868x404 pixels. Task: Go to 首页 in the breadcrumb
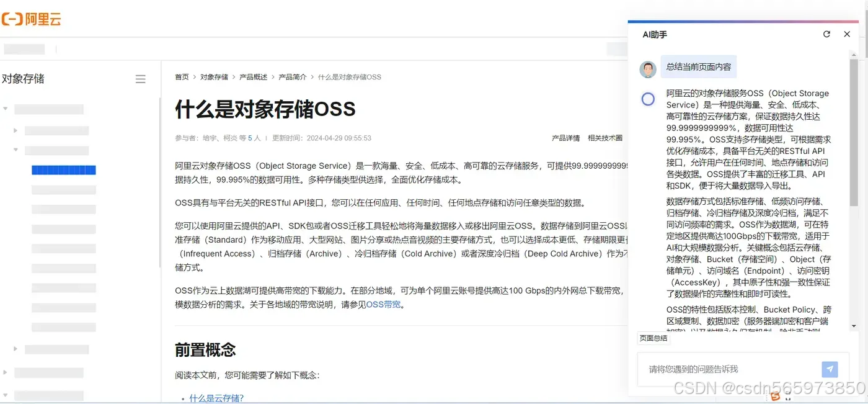[x=182, y=77]
